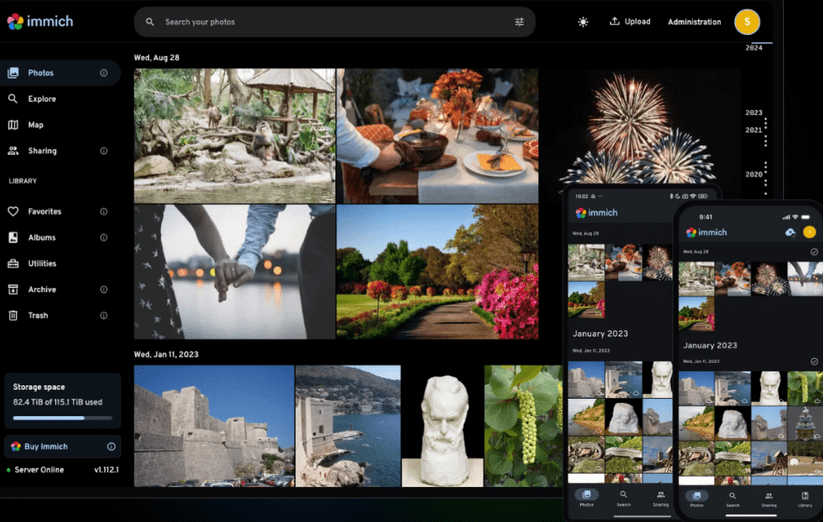This screenshot has height=522, width=824.
Task: Toggle light theme with the sun icon
Action: pos(583,22)
